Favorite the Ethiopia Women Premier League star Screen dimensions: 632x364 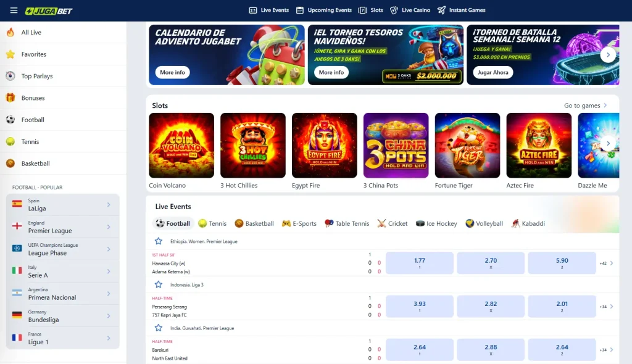pos(159,241)
